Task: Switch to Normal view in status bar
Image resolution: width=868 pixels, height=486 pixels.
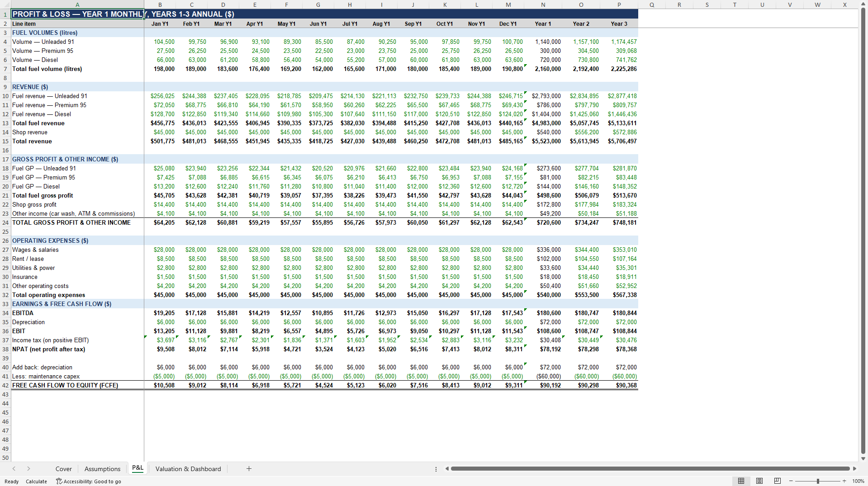Action: pyautogui.click(x=741, y=481)
